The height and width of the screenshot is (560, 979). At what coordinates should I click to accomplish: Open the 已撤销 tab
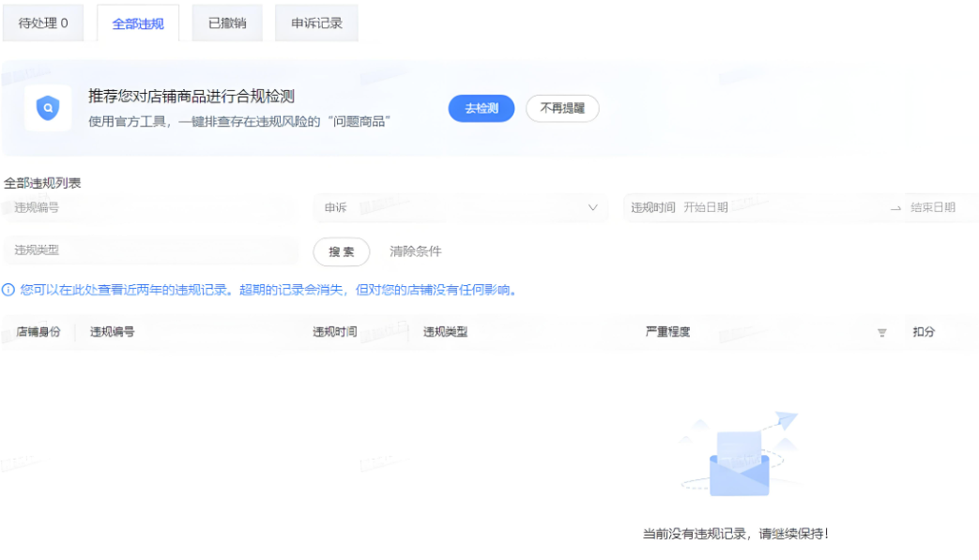click(x=227, y=23)
